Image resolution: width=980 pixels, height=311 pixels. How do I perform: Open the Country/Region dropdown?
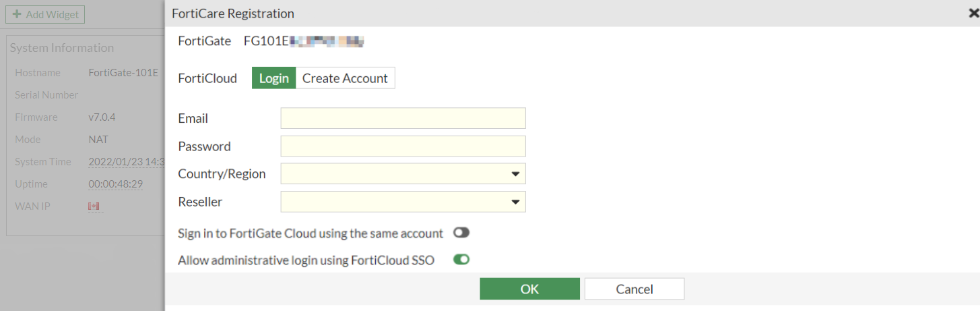pos(403,174)
